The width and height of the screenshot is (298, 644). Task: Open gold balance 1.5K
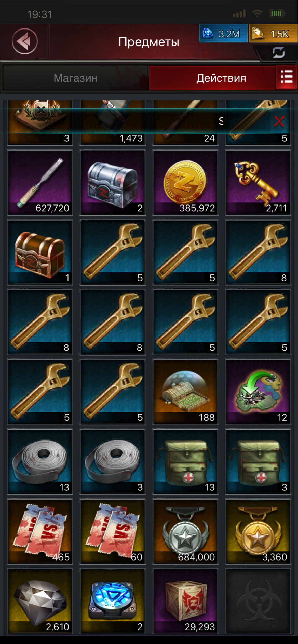[x=273, y=33]
